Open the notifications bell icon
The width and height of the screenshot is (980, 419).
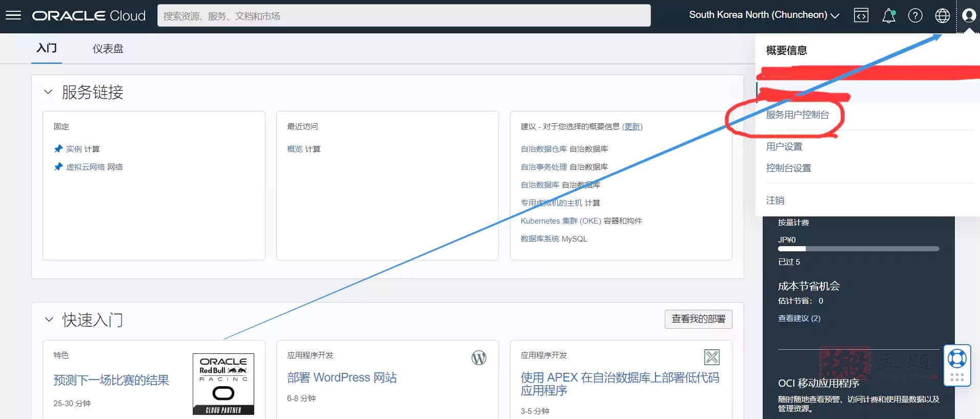click(889, 16)
